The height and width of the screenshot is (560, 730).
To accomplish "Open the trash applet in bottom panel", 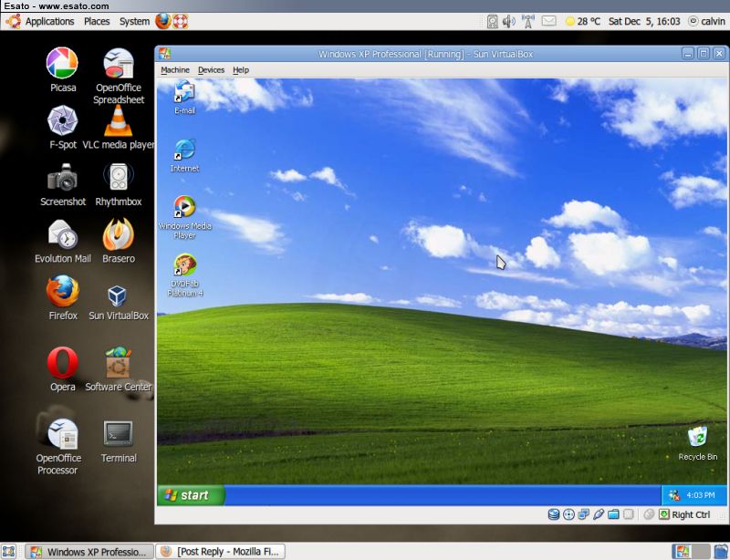I will [721, 552].
